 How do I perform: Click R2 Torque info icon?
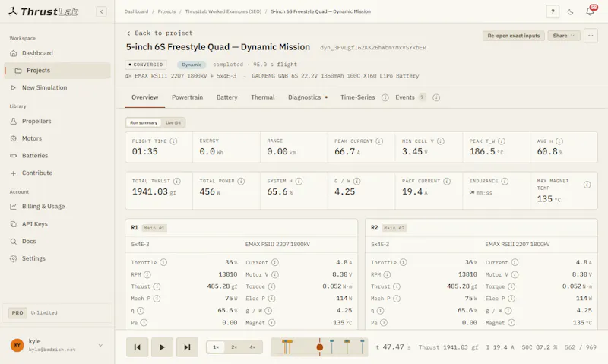(x=511, y=286)
